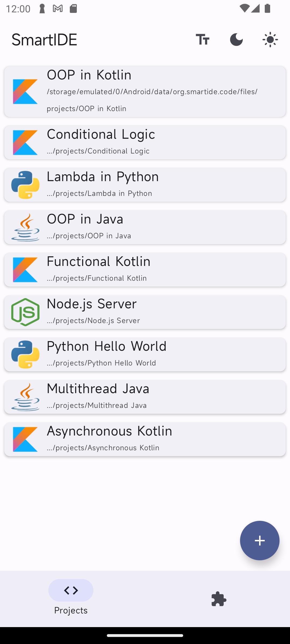
Task: Tap the Python logo on Lambda in Python
Action: coord(25,185)
